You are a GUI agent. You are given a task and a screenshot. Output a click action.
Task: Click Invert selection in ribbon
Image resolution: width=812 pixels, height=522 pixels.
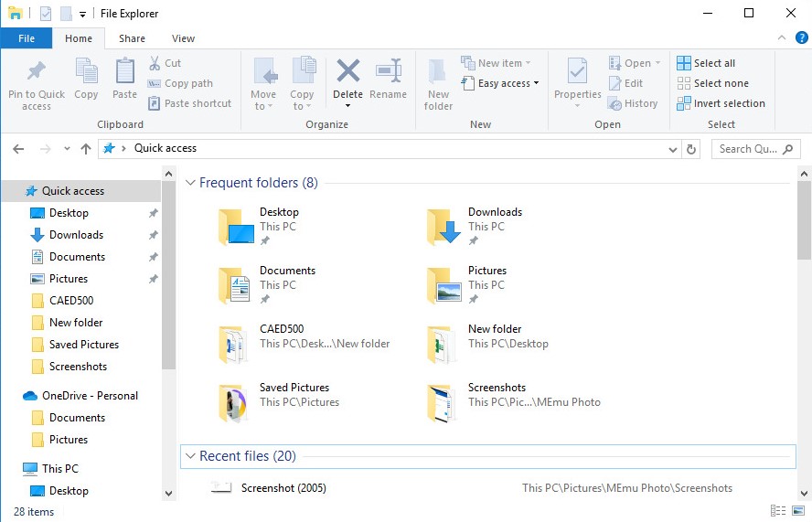tap(721, 103)
